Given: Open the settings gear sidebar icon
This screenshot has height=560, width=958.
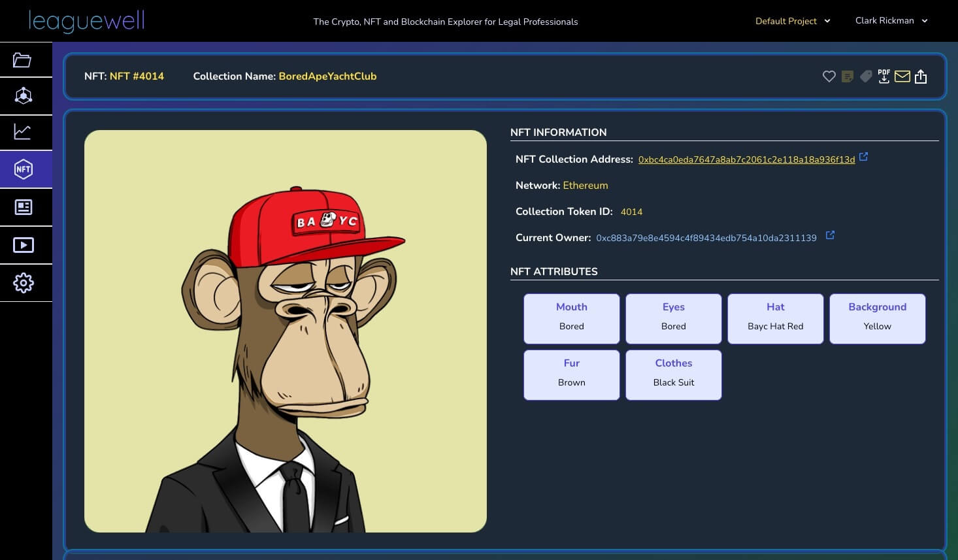Looking at the screenshot, I should (24, 283).
